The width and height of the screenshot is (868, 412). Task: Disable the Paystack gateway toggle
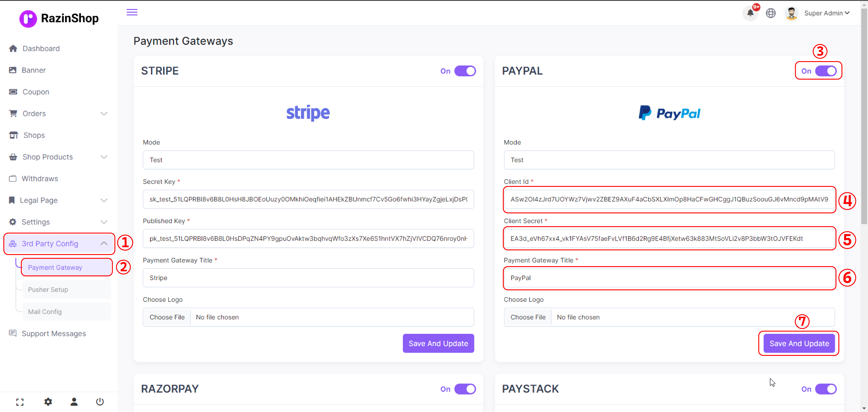click(x=826, y=389)
